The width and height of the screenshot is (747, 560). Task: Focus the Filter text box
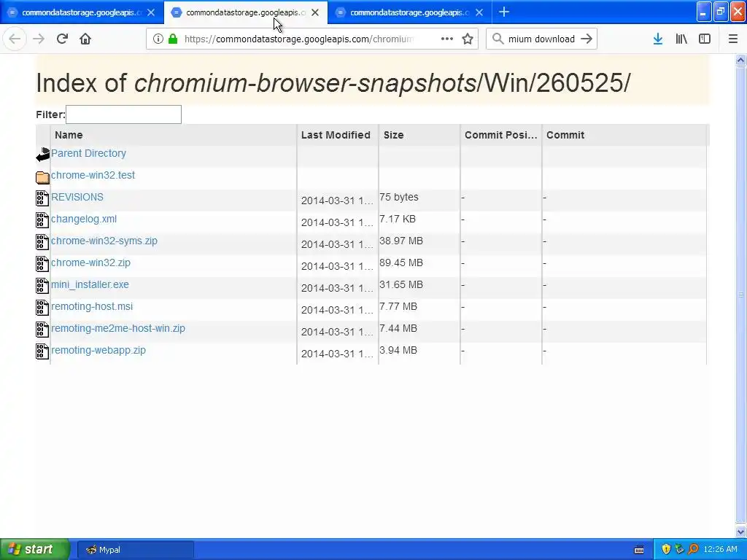pyautogui.click(x=123, y=114)
